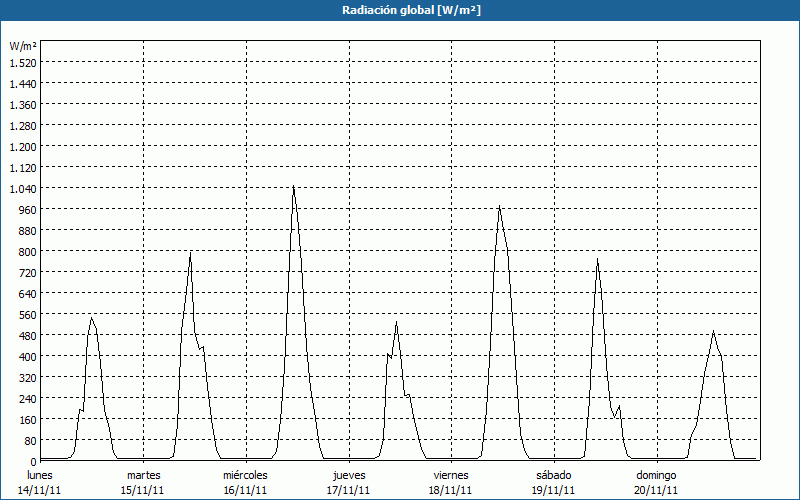This screenshot has width=800, height=500.
Task: Select the 240 y-axis value
Action: point(28,398)
